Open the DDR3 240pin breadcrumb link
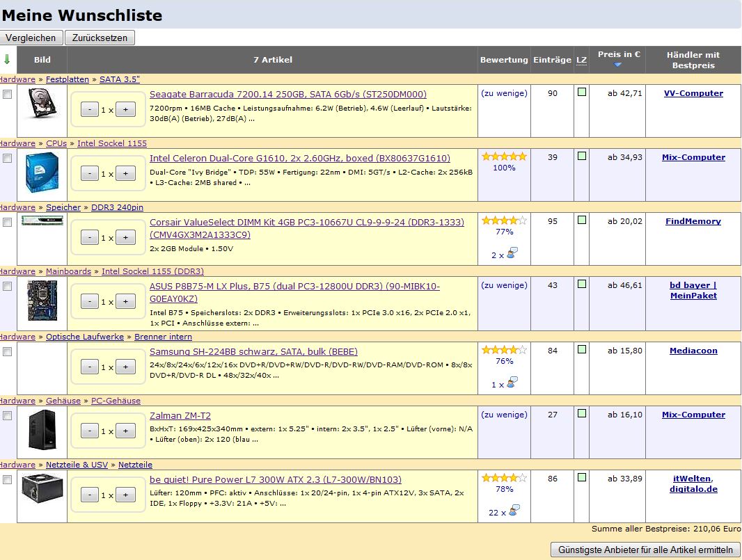This screenshot has width=742, height=560. (117, 207)
